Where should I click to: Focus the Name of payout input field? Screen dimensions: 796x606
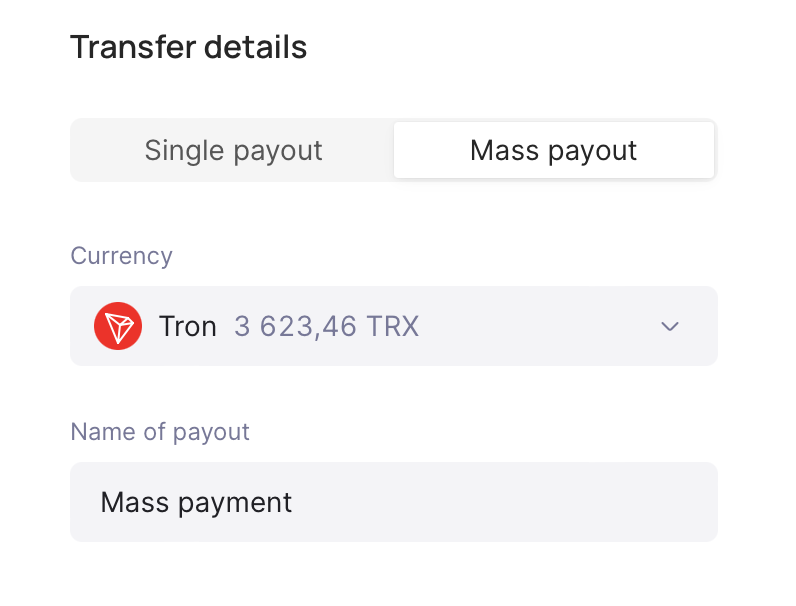coord(393,502)
